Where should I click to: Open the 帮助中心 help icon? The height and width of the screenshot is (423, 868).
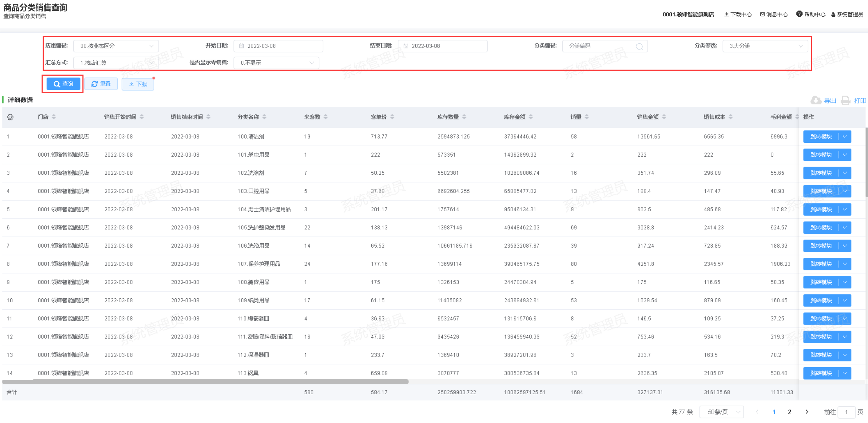799,14
